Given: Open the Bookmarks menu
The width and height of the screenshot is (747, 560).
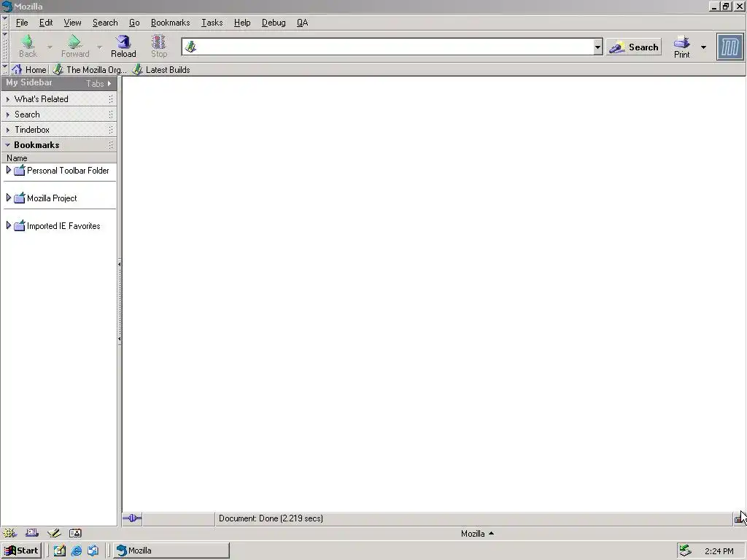Looking at the screenshot, I should 170,23.
